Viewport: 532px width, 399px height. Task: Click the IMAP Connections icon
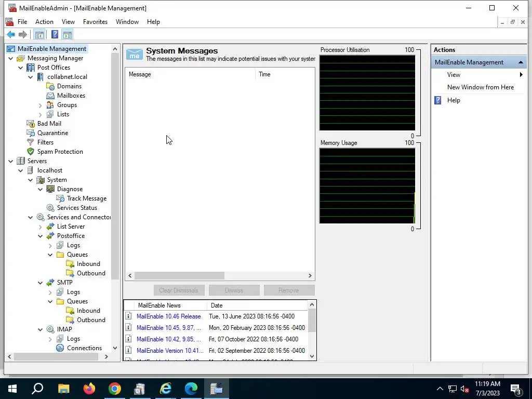[x=60, y=348]
